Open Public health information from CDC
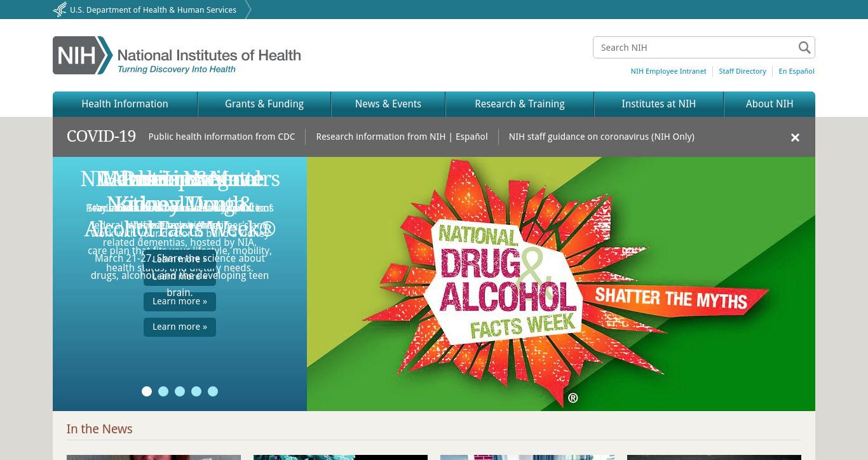This screenshot has height=460, width=868. pos(222,137)
